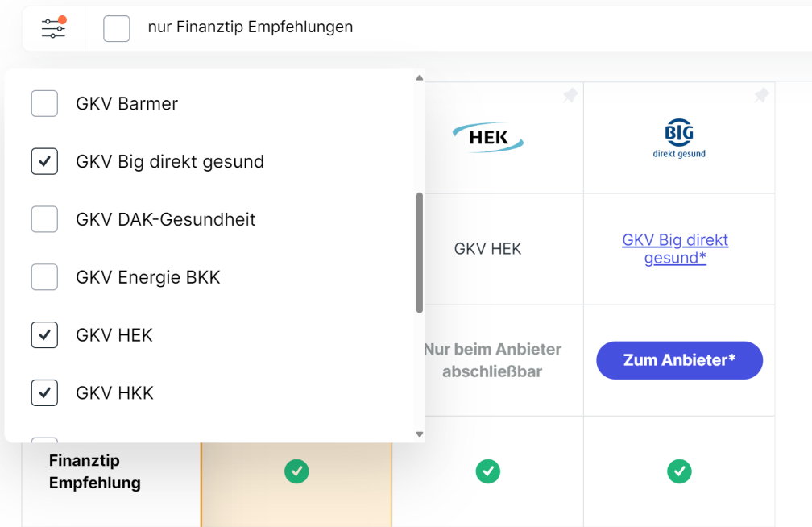The height and width of the screenshot is (527, 812).
Task: Click the dropdown list scrollbar thumb
Action: click(x=420, y=253)
